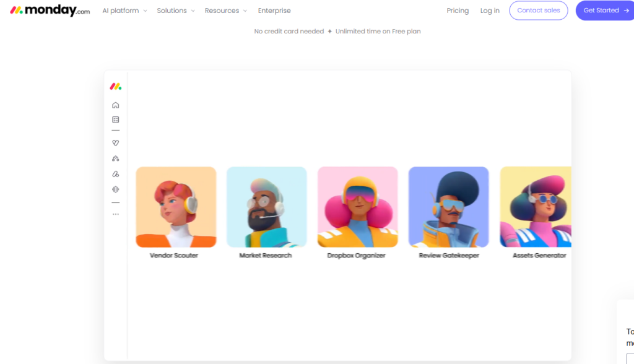This screenshot has height=364, width=634.
Task: Click the Assets Generator label
Action: [539, 255]
